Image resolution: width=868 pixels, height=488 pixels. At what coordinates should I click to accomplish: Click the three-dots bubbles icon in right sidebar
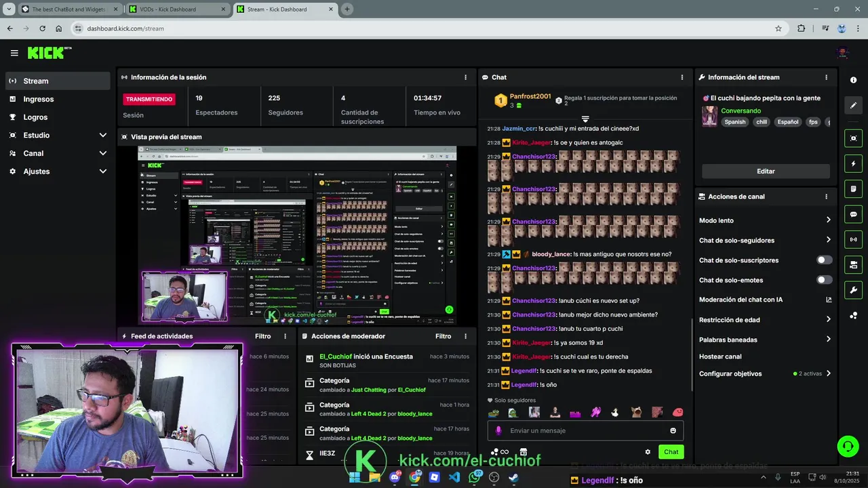click(x=853, y=316)
